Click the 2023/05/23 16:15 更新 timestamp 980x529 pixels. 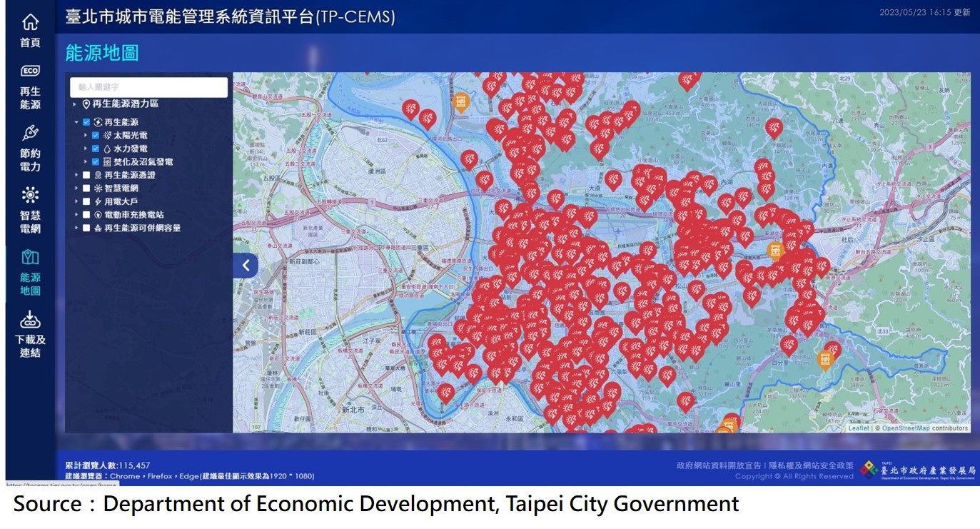[x=925, y=13]
